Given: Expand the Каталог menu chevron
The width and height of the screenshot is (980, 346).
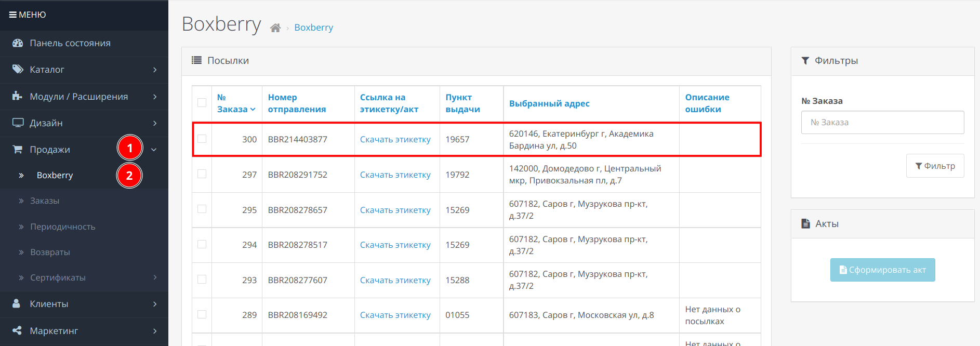Looking at the screenshot, I should (x=155, y=70).
